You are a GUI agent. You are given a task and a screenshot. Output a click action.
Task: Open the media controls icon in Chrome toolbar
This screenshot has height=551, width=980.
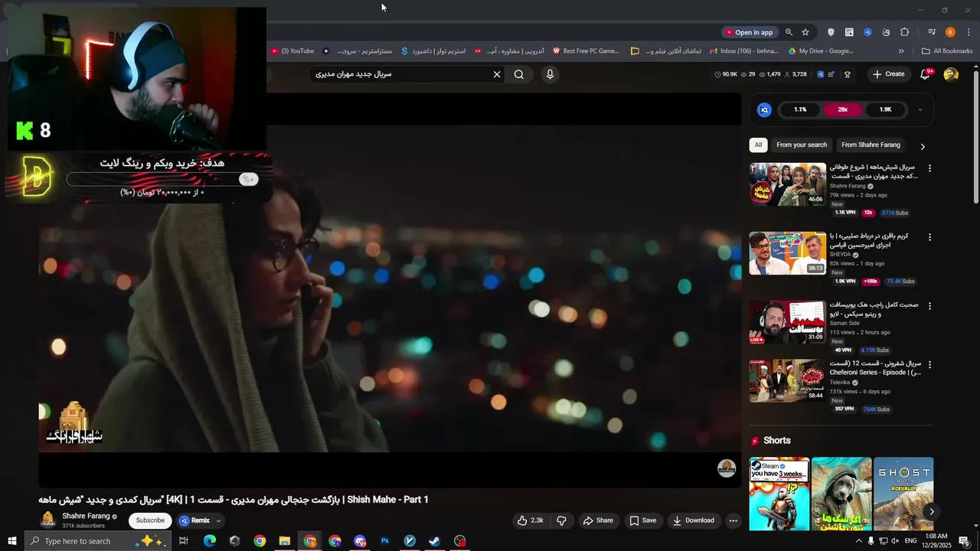(x=932, y=32)
